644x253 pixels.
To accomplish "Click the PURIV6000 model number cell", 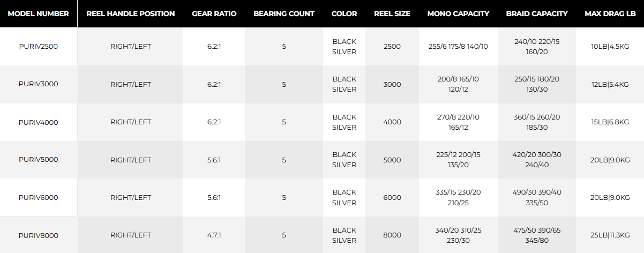I will (38, 197).
